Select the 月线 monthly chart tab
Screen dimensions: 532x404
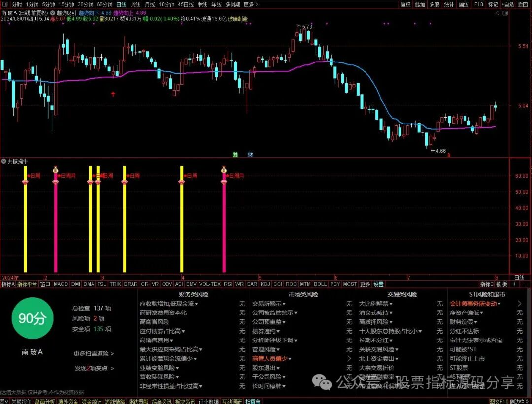click(x=150, y=4)
